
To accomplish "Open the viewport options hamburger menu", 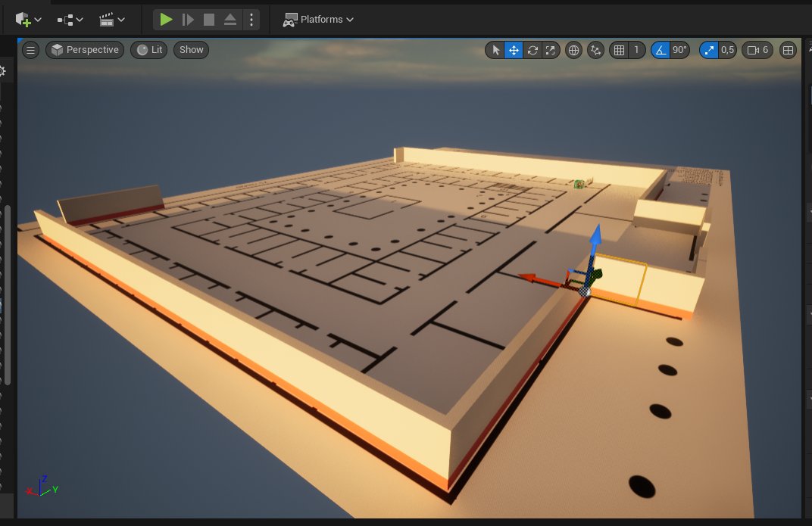I will click(30, 50).
